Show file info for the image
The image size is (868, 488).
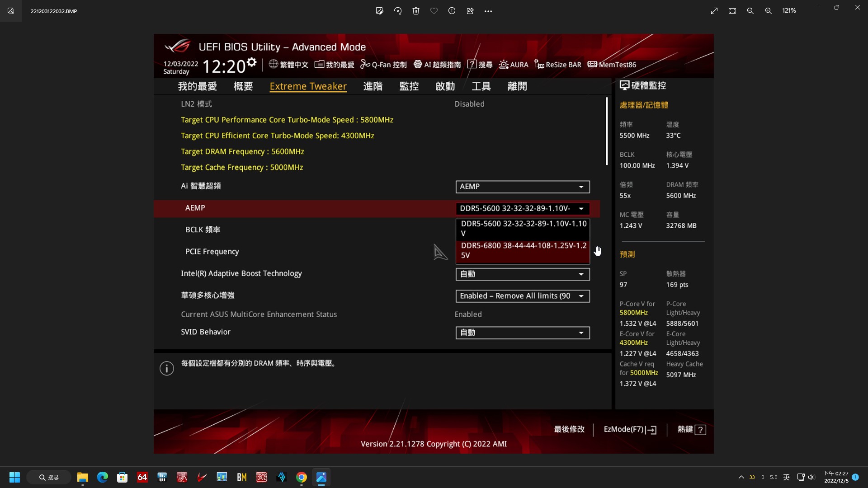452,11
